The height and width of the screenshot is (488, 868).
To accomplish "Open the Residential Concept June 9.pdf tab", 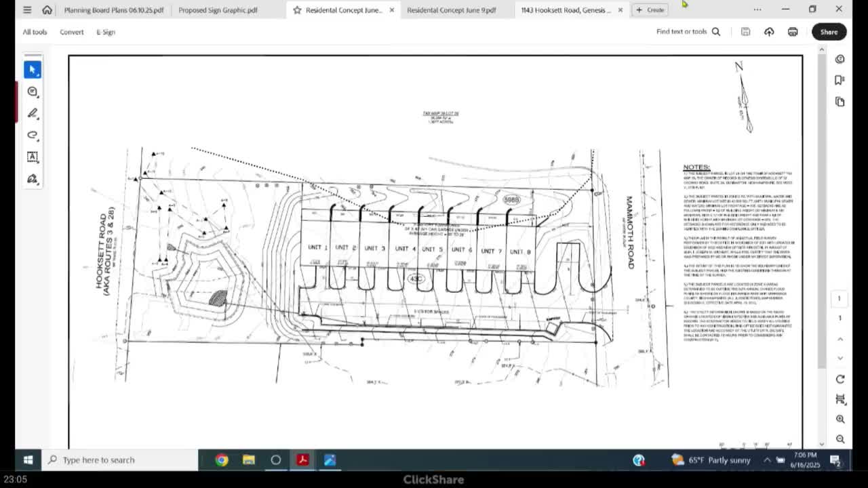I will pos(452,10).
